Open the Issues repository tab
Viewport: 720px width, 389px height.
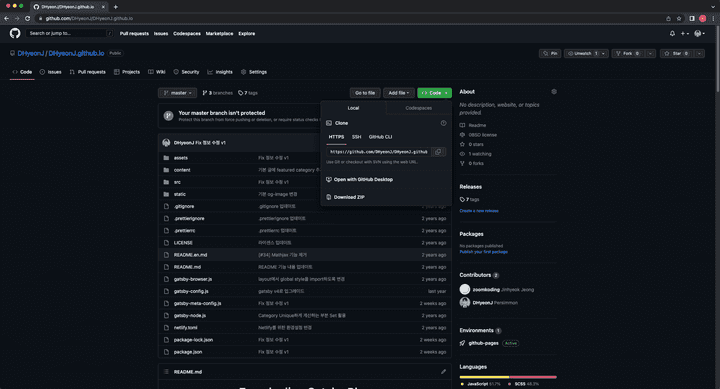pos(51,72)
